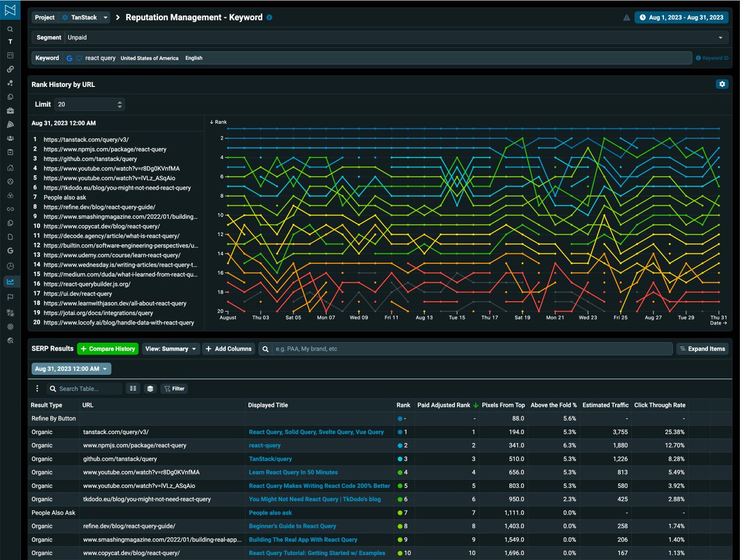Image resolution: width=740 pixels, height=560 pixels.
Task: Click the caret next to the TanStack project
Action: [x=105, y=18]
